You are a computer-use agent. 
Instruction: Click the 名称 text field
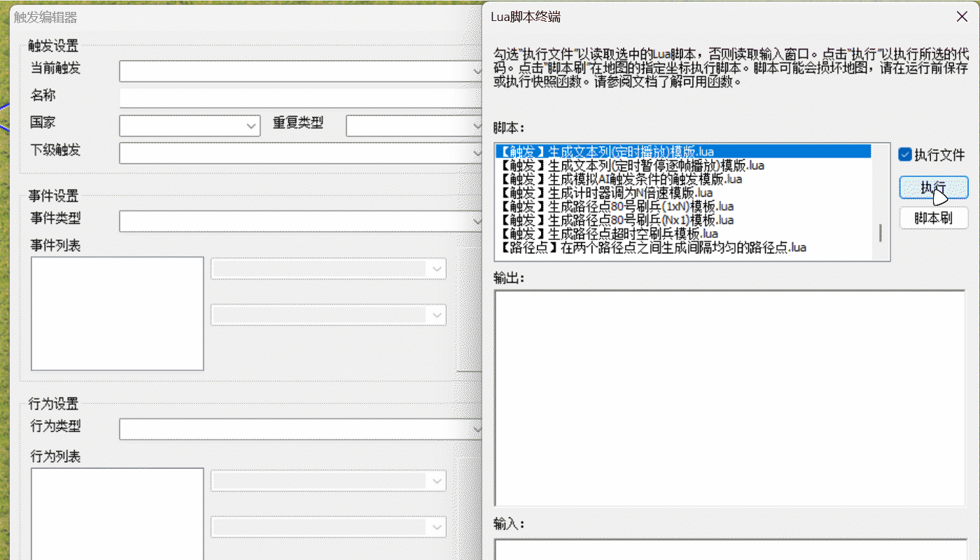[301, 97]
